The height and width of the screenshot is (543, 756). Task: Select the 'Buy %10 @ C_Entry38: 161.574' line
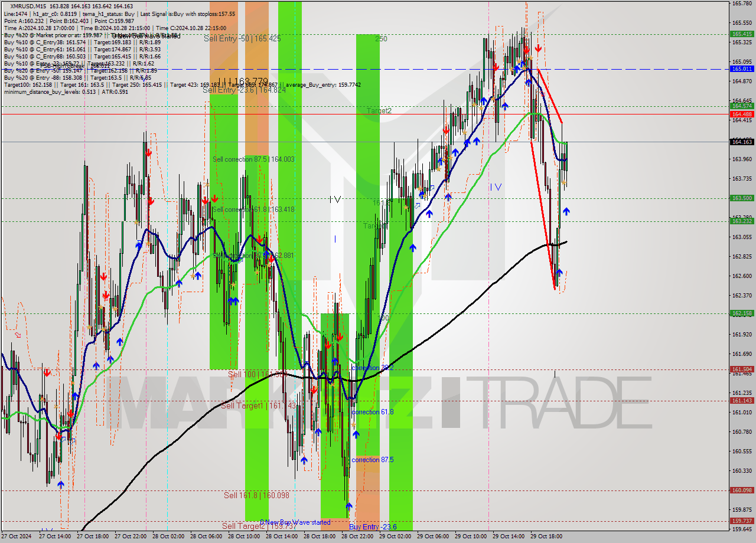click(82, 42)
